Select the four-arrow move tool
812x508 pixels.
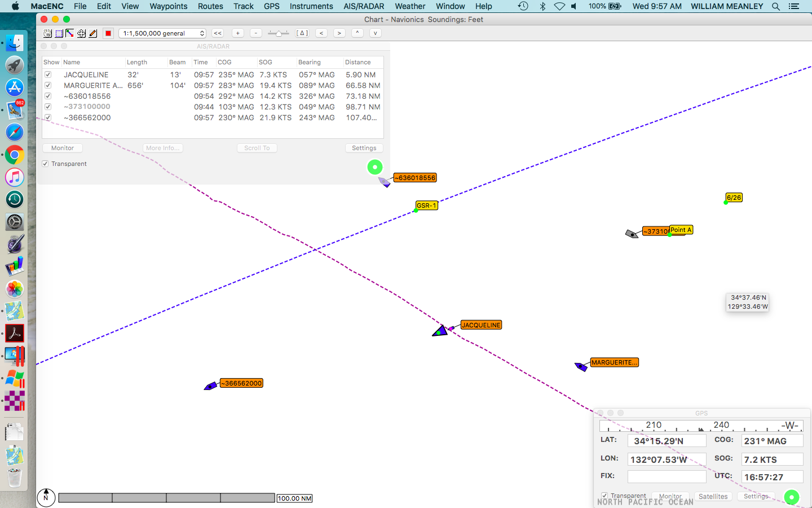click(82, 33)
